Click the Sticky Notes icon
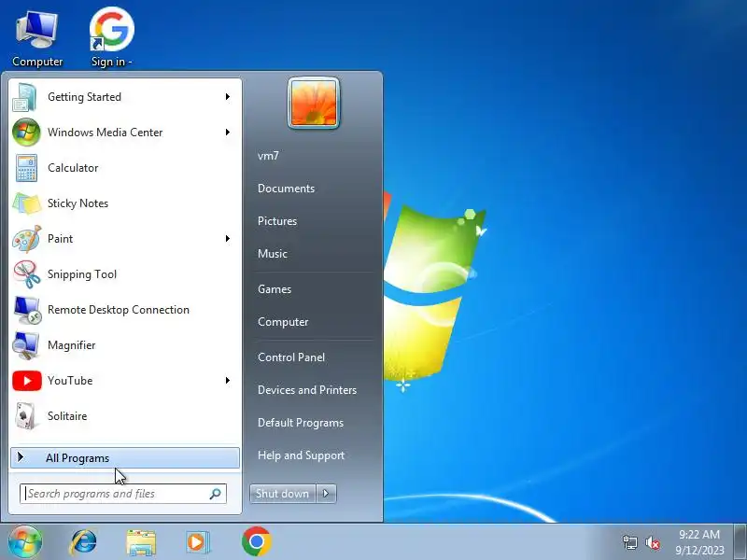Screen dimensions: 747x560 coord(27,203)
